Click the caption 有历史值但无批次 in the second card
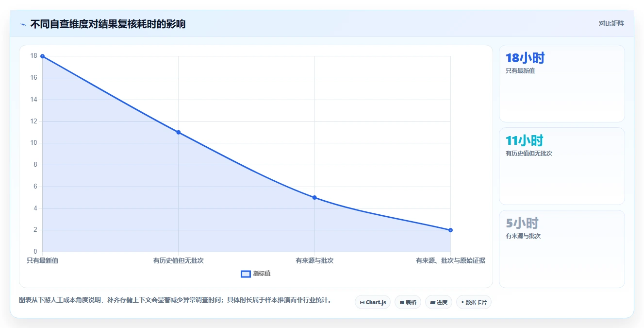Image resolution: width=644 pixels, height=328 pixels. click(x=529, y=153)
